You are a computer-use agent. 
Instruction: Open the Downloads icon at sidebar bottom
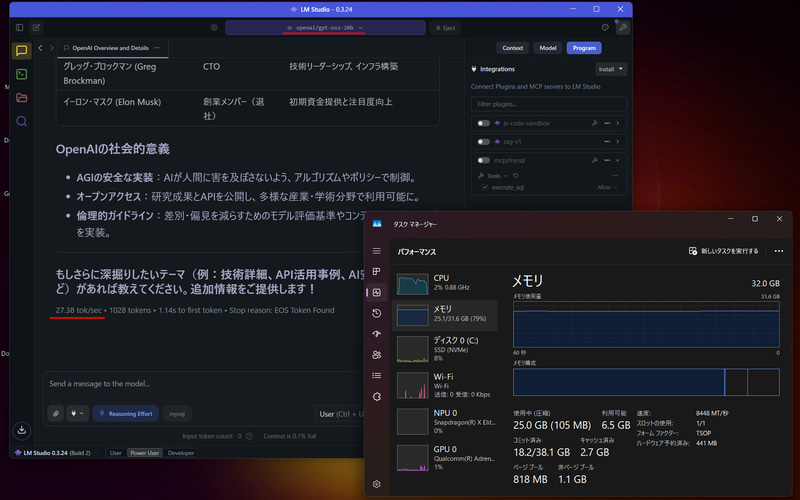pyautogui.click(x=21, y=430)
